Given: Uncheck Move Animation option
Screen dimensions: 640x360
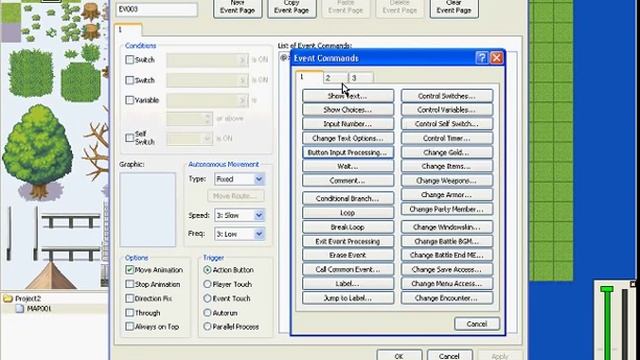Looking at the screenshot, I should click(x=130, y=270).
